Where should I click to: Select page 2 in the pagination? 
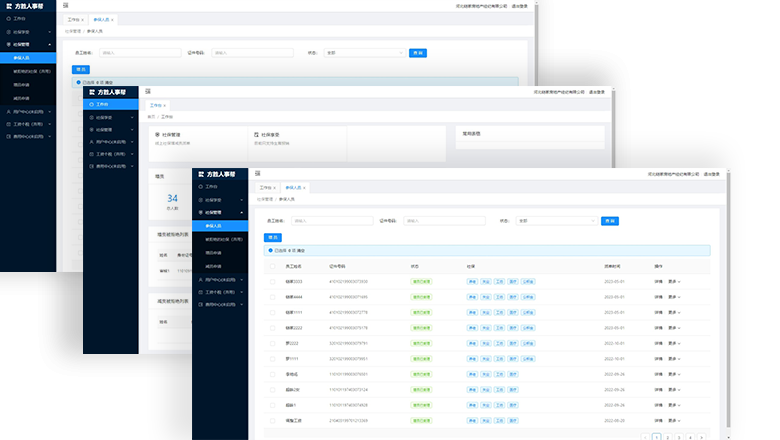(x=668, y=437)
